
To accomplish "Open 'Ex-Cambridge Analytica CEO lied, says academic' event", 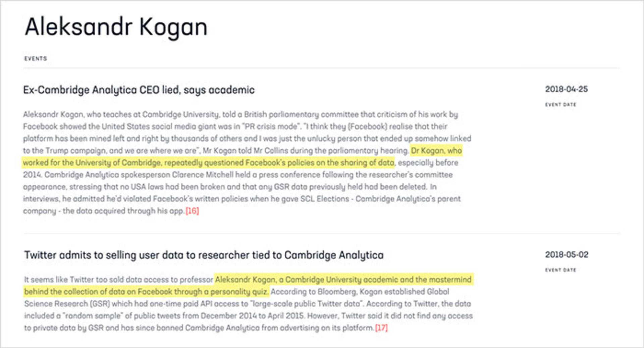I will 139,90.
